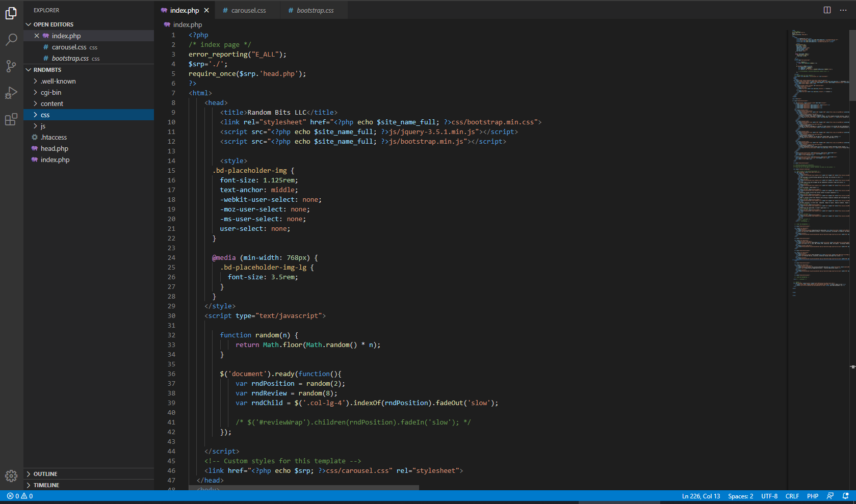This screenshot has width=856, height=504.
Task: Switch to the carousel.css tab
Action: 248,10
